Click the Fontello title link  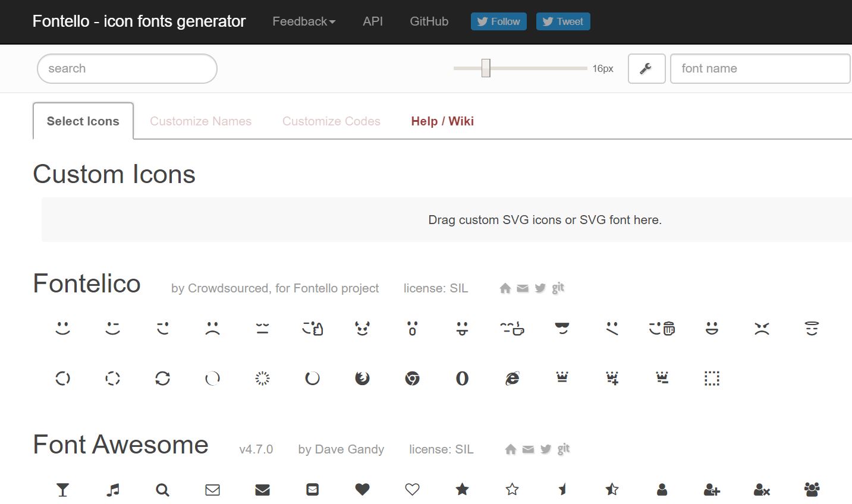pyautogui.click(x=139, y=21)
